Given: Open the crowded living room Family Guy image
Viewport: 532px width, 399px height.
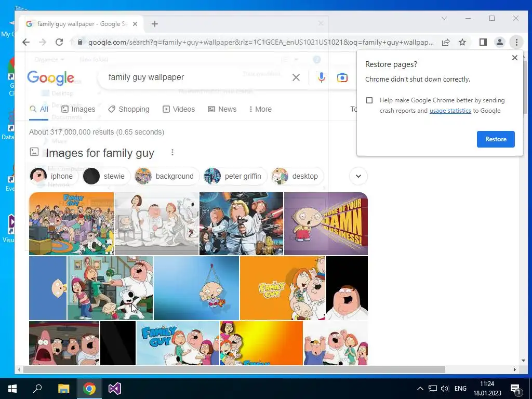Looking at the screenshot, I should (x=72, y=223).
